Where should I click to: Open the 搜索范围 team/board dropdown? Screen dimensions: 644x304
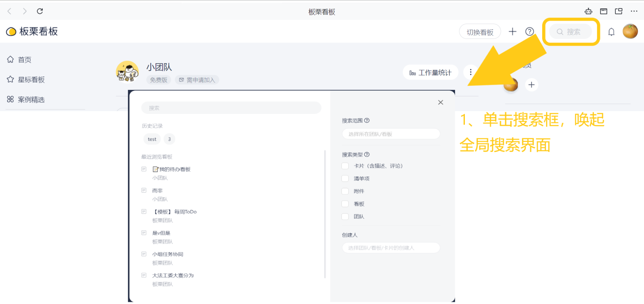click(391, 134)
